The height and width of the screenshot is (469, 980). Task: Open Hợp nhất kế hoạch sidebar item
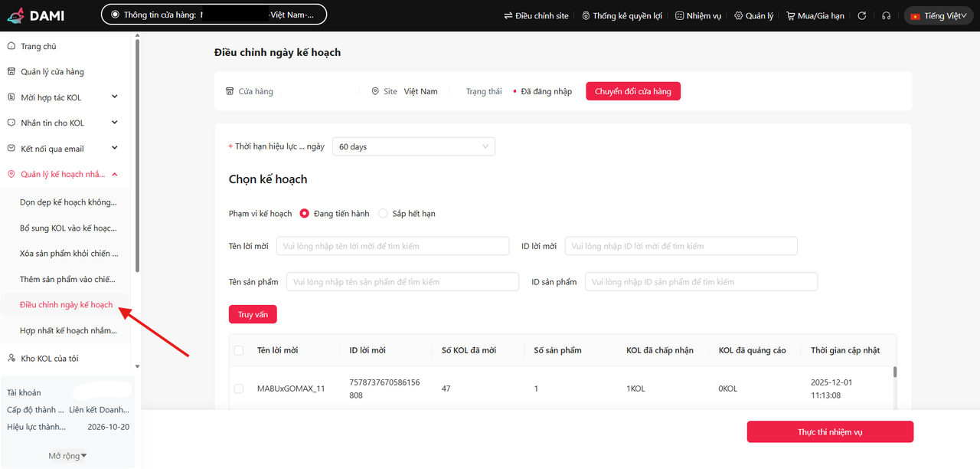pyautogui.click(x=68, y=330)
